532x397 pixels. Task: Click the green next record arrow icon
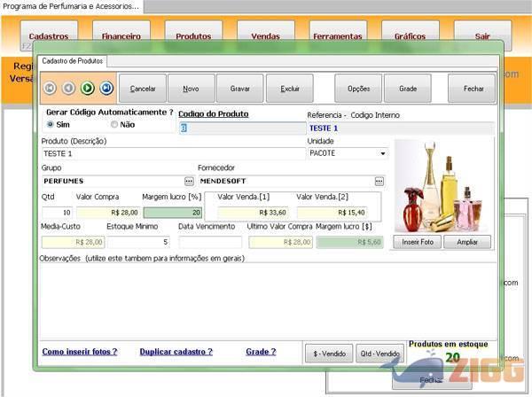88,88
